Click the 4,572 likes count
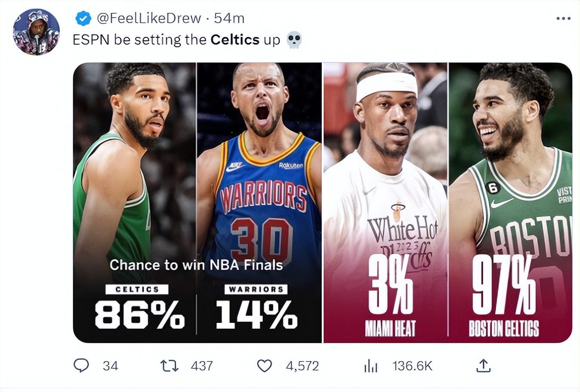This screenshot has width=580, height=392. pos(302,366)
